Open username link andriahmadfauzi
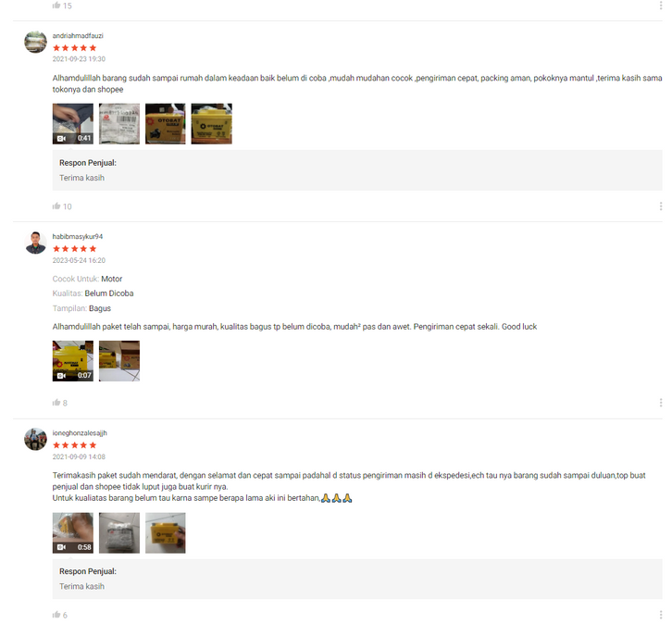The width and height of the screenshot is (672, 624). [78, 35]
